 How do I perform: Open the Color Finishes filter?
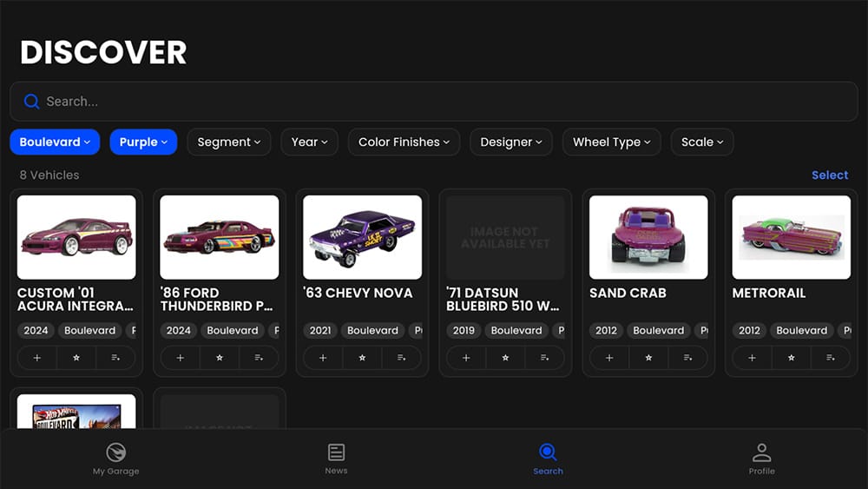coord(404,142)
